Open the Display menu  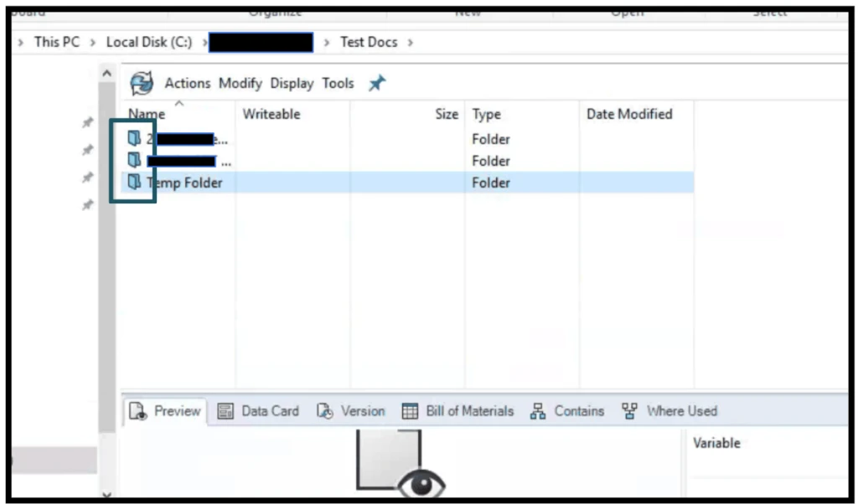pyautogui.click(x=292, y=83)
